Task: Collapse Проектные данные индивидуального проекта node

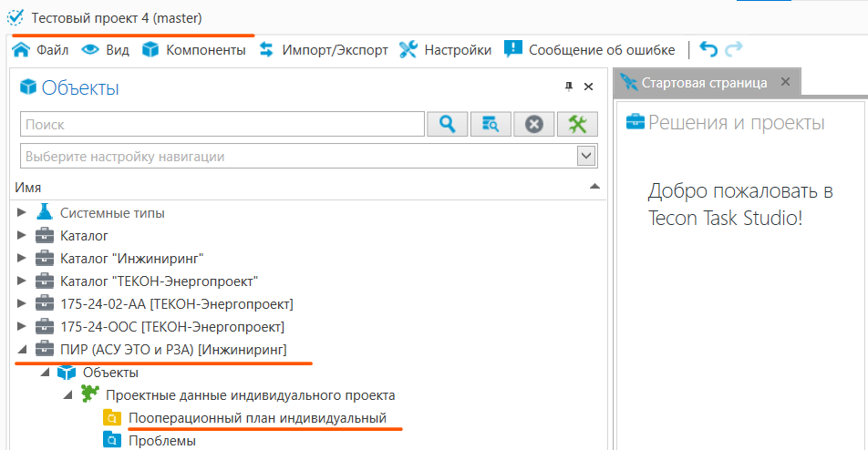Action: [x=67, y=395]
